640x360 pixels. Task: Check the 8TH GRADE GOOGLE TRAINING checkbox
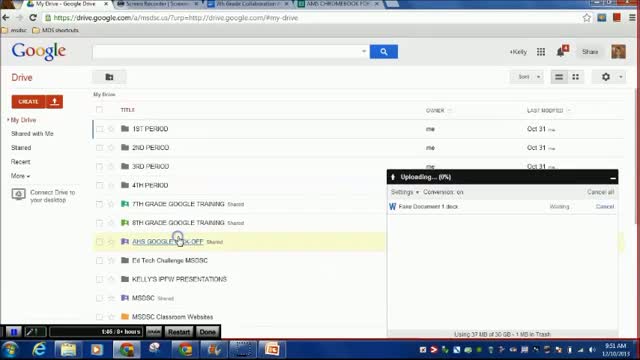point(100,223)
